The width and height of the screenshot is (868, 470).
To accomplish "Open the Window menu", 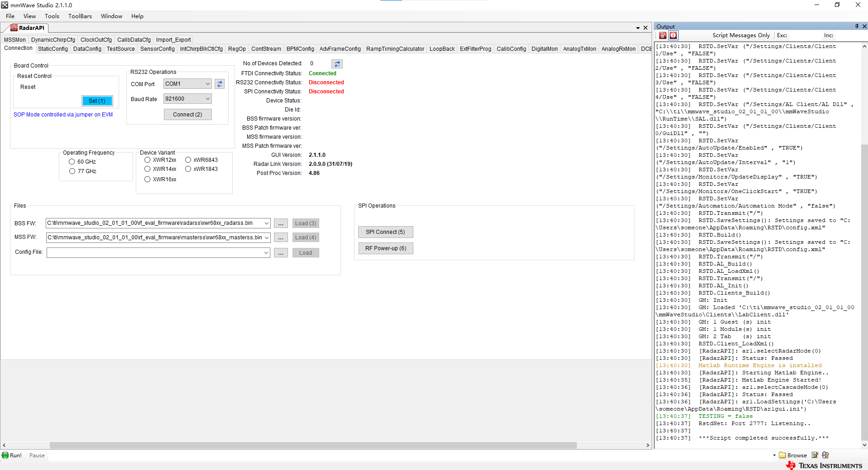I will [111, 16].
